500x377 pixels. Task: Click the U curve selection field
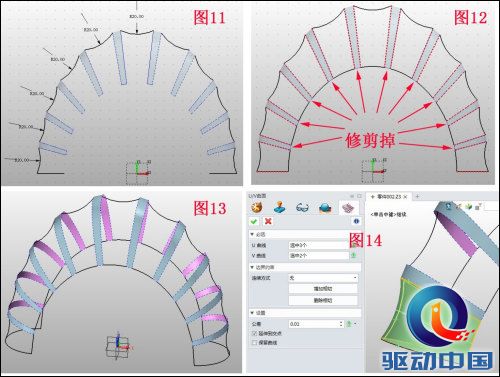coord(318,245)
